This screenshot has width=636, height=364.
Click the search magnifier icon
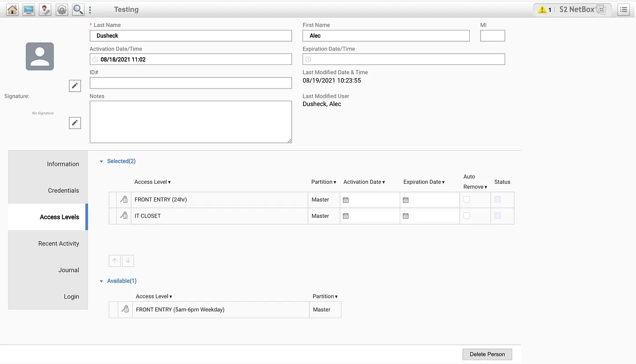78,9
